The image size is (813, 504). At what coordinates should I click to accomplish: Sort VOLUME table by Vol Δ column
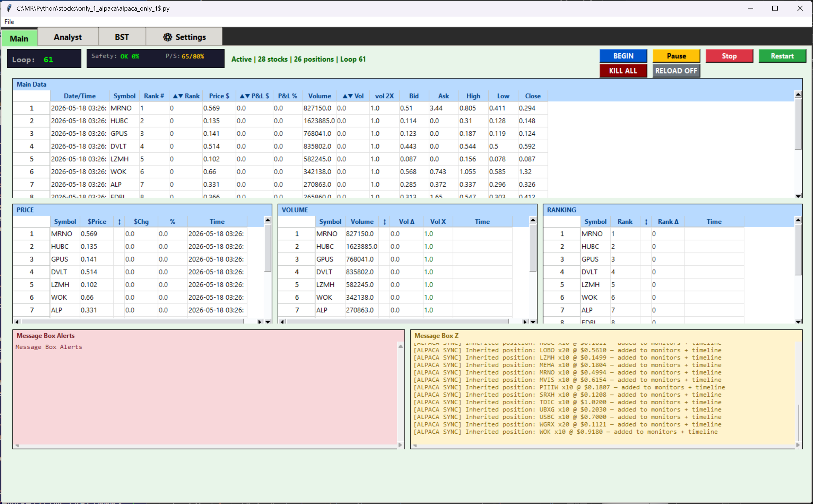coord(406,222)
